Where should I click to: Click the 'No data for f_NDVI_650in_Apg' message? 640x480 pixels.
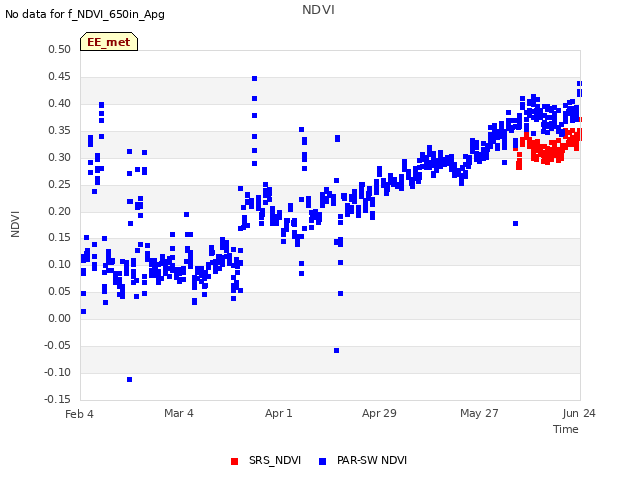85,14
